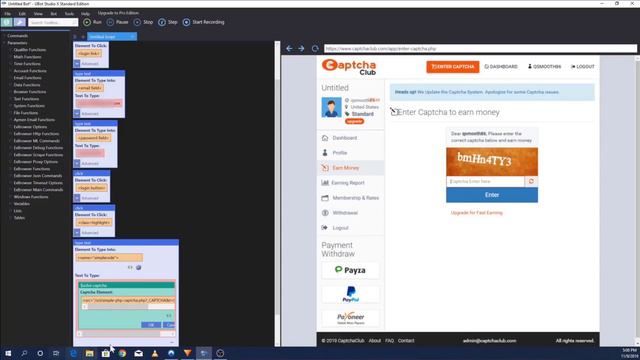Click the Captcha Club logo

[x=349, y=67]
